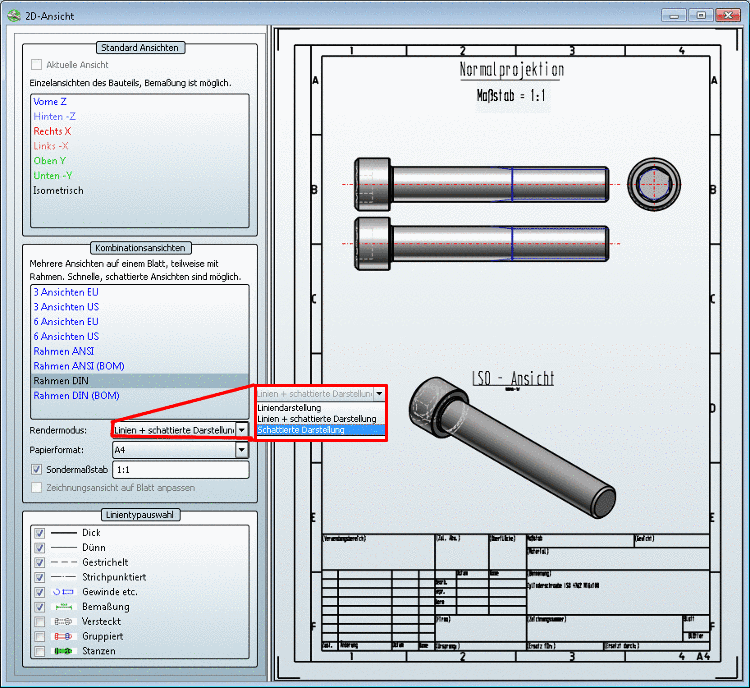750x688 pixels.
Task: Enable the Stanzen checkbox
Action: [x=40, y=651]
